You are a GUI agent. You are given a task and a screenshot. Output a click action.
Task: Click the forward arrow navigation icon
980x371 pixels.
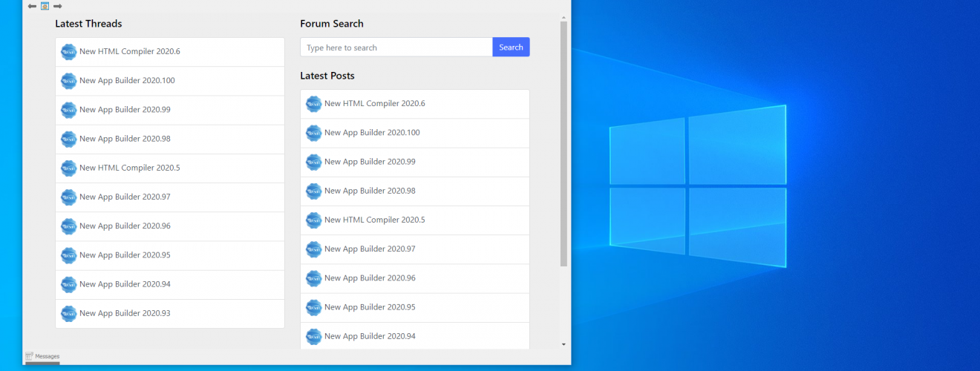(57, 6)
